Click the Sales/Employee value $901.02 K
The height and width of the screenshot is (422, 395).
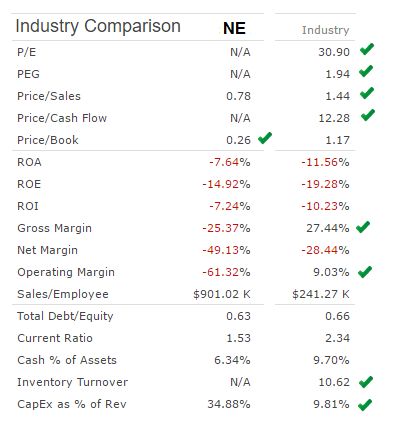click(222, 294)
